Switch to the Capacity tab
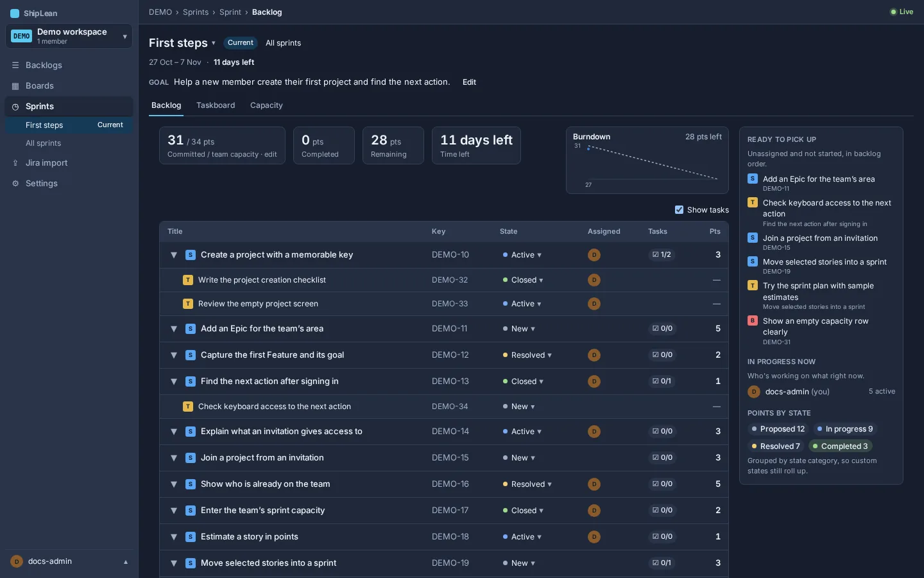This screenshot has width=924, height=578. coord(266,105)
